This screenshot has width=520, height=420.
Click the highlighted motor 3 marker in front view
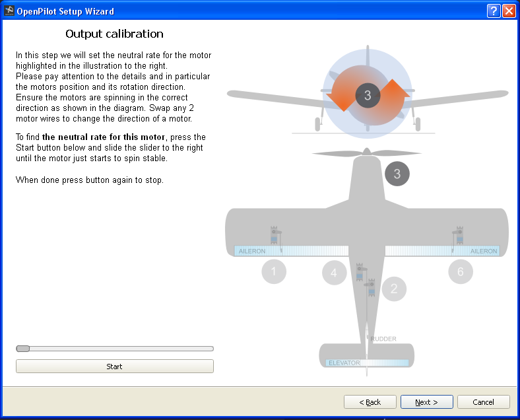click(368, 95)
